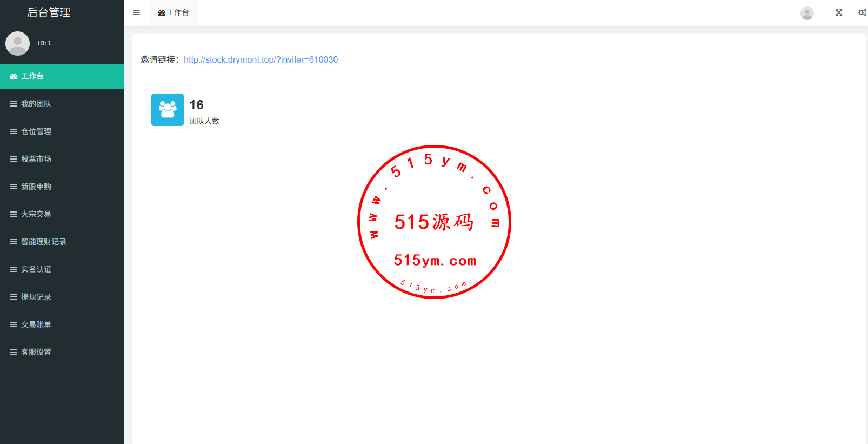Go to 股票市场 in sidebar
868x444 pixels.
(36, 159)
